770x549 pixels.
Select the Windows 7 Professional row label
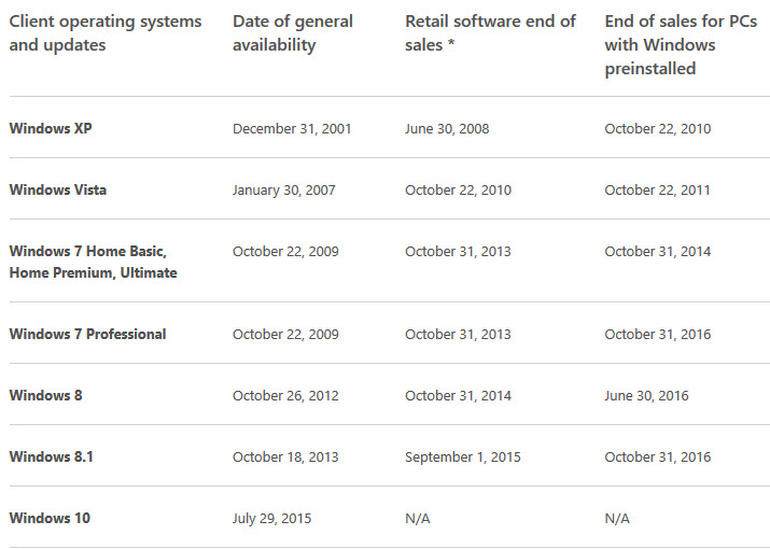pos(88,334)
